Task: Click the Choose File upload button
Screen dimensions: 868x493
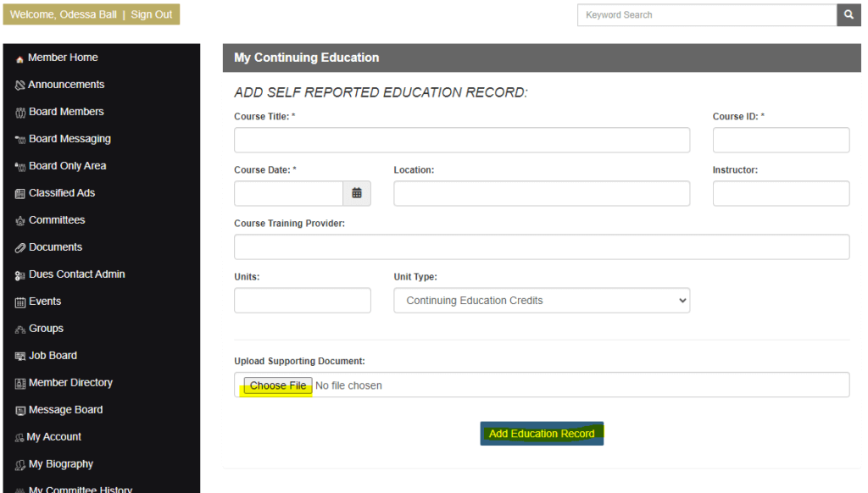Action: coord(277,385)
